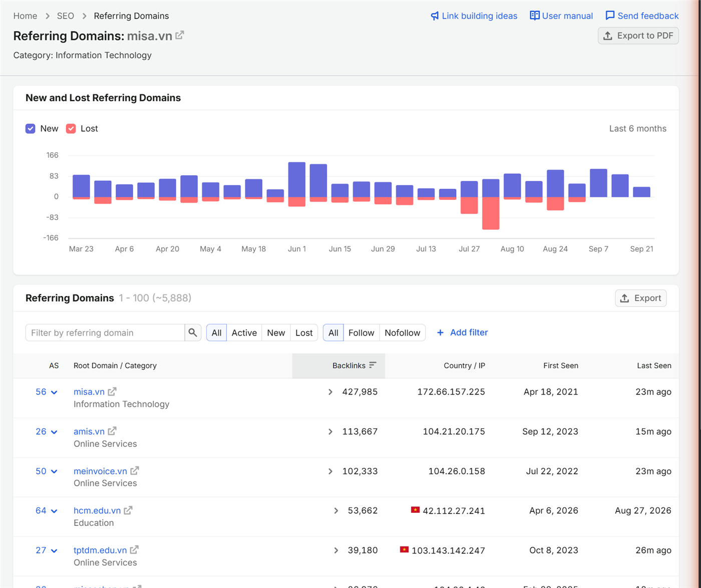Viewport: 701px width, 588px height.
Task: Open Link building ideas link
Action: tap(474, 16)
